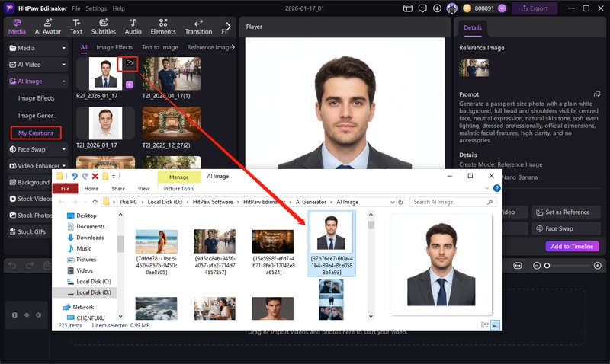The width and height of the screenshot is (610, 364).
Task: Add R2I_2026_01_17 image with purple plus icon
Action: coord(129,85)
